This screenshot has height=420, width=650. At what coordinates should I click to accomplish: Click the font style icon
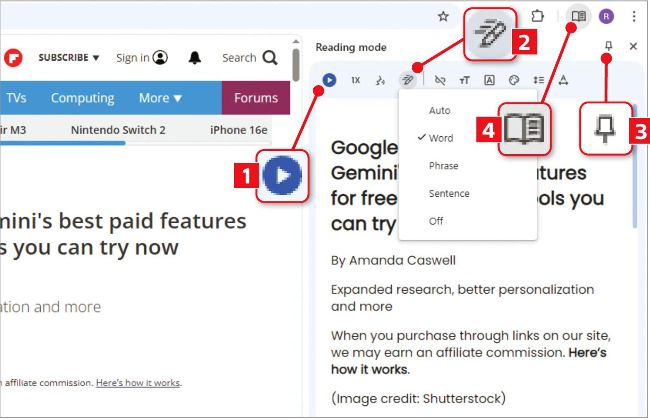[x=489, y=80]
